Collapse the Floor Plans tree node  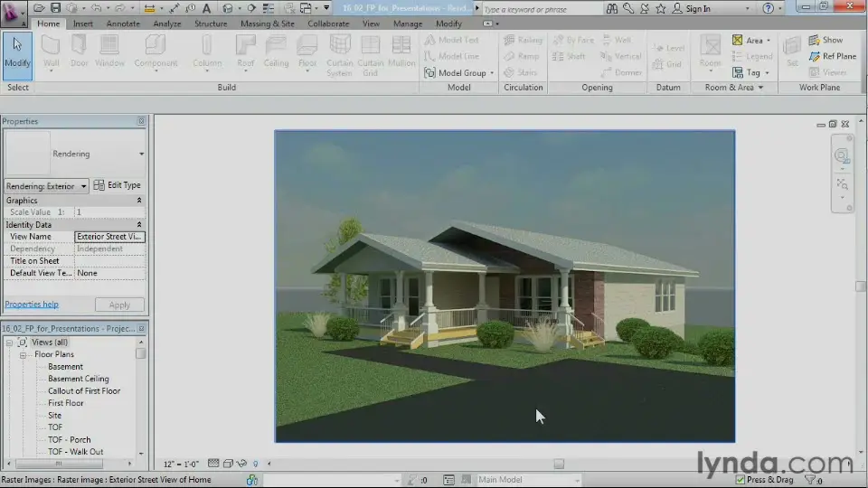23,354
